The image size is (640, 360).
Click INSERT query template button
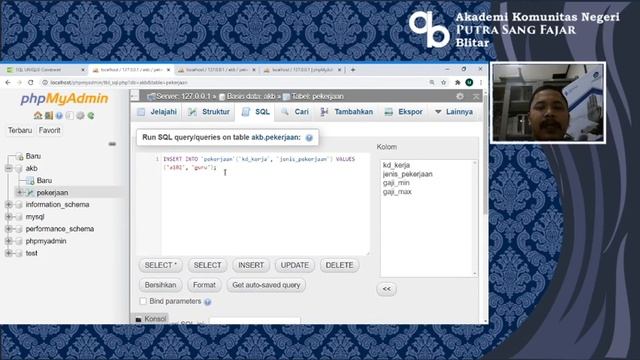[x=251, y=265]
